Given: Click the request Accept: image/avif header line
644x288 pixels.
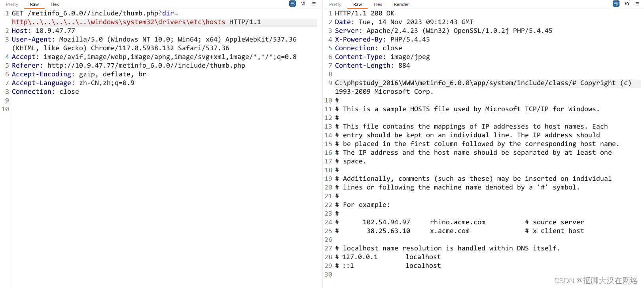Looking at the screenshot, I should pos(154,57).
